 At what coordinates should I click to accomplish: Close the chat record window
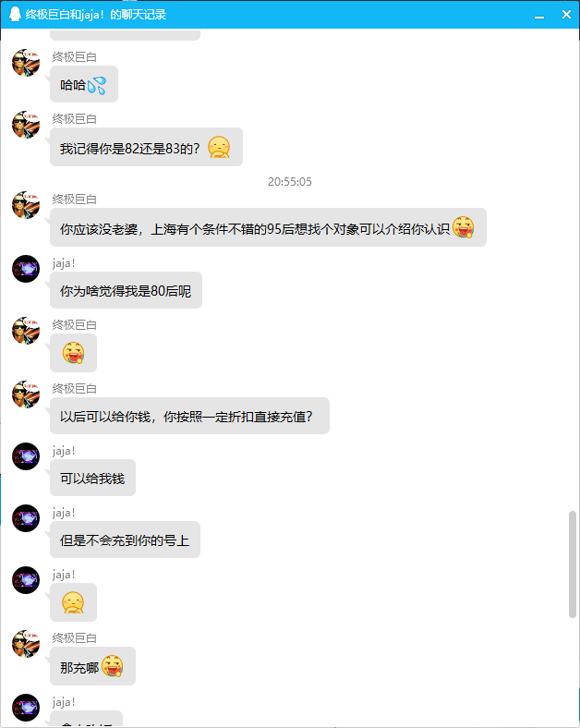[x=566, y=15]
